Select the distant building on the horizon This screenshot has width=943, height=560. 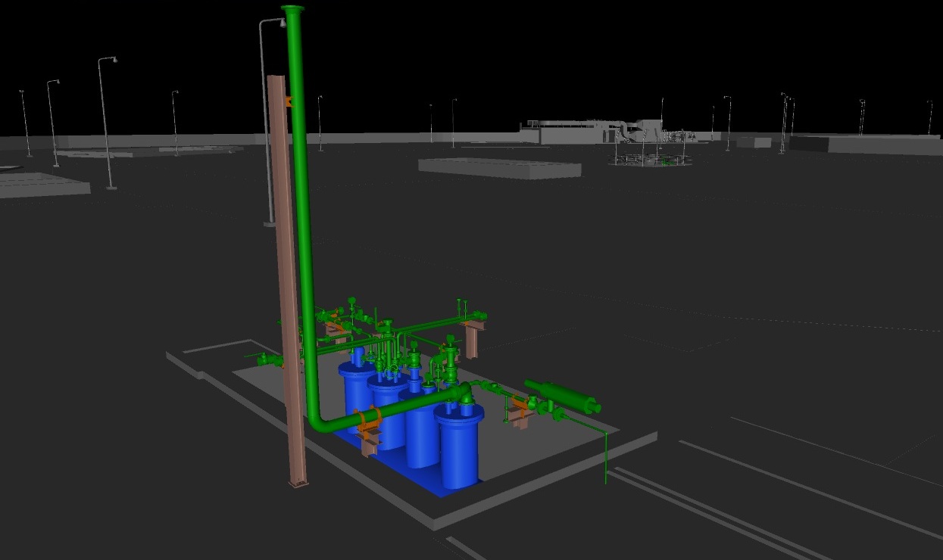coord(576,132)
